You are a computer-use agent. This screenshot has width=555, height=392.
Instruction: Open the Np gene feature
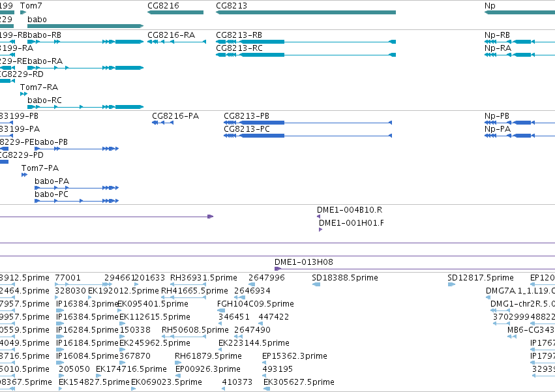click(520, 12)
